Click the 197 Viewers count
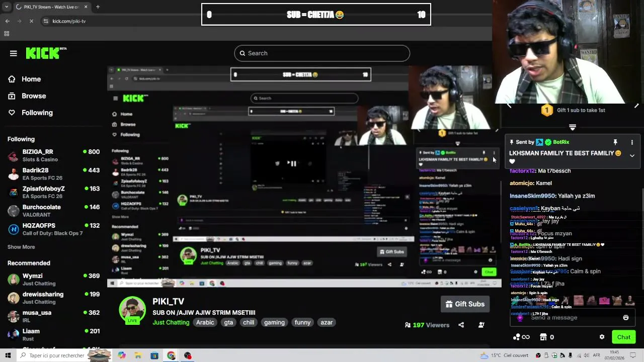The height and width of the screenshot is (362, 644). pos(427,325)
